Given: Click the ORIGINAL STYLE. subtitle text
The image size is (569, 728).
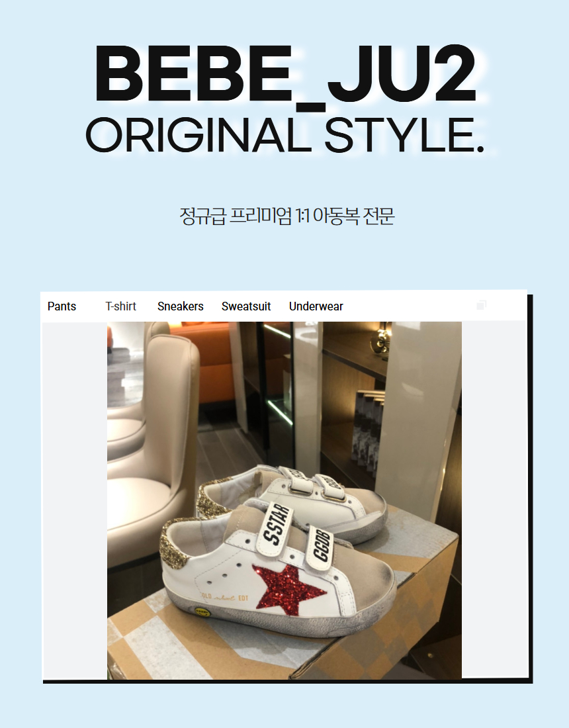Looking at the screenshot, I should (285, 136).
